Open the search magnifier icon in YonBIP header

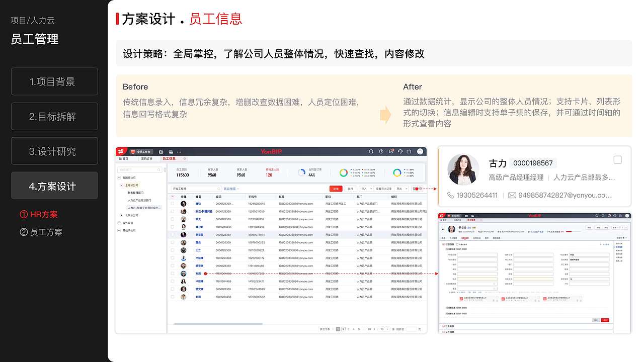[x=370, y=151]
